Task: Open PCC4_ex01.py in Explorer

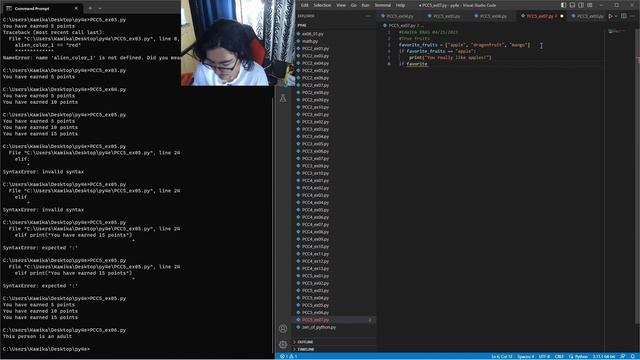Action: [x=315, y=180]
